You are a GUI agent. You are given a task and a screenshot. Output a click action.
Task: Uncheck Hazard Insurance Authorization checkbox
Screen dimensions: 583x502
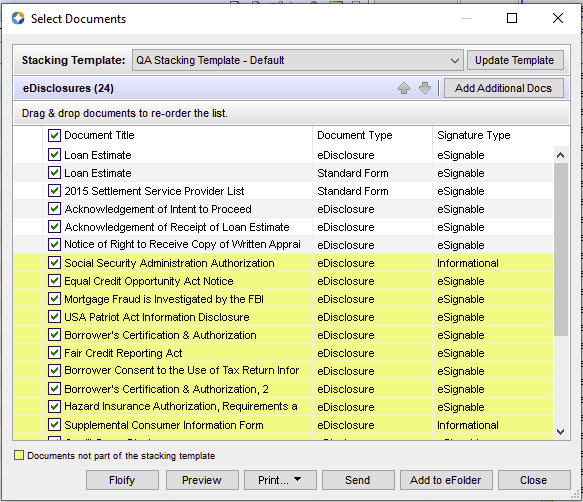click(x=54, y=406)
